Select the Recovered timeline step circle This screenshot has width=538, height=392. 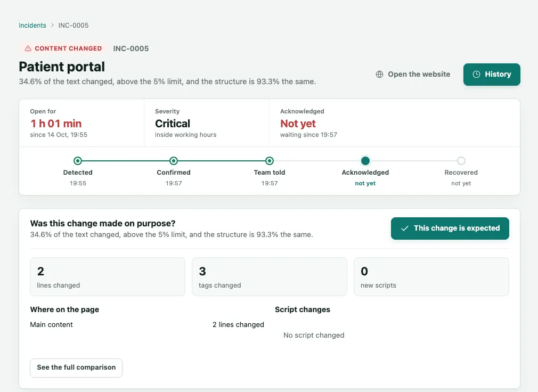(461, 161)
